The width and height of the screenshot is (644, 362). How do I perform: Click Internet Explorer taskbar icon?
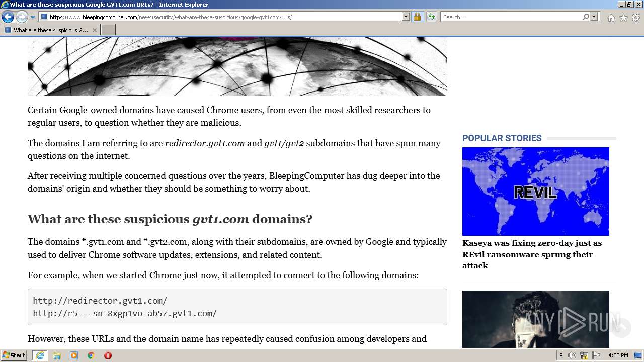pyautogui.click(x=40, y=355)
